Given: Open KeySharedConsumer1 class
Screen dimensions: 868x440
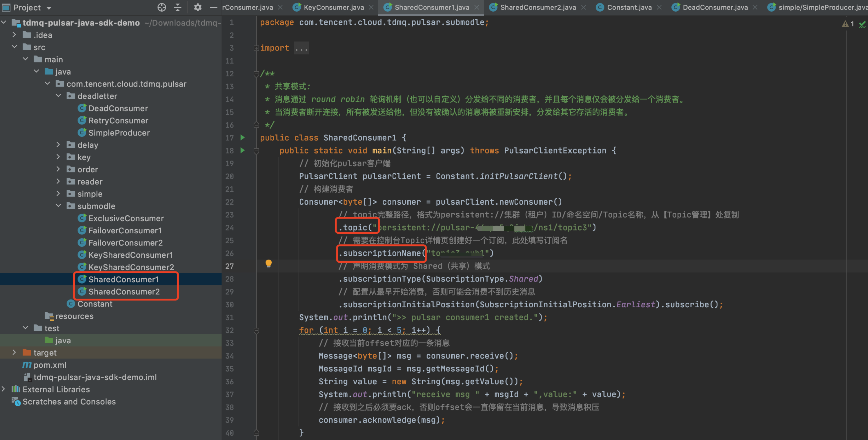Looking at the screenshot, I should (x=130, y=255).
